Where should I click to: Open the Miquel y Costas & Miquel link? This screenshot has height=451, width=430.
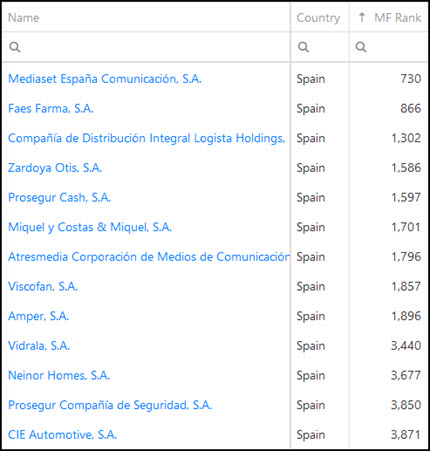pyautogui.click(x=90, y=227)
